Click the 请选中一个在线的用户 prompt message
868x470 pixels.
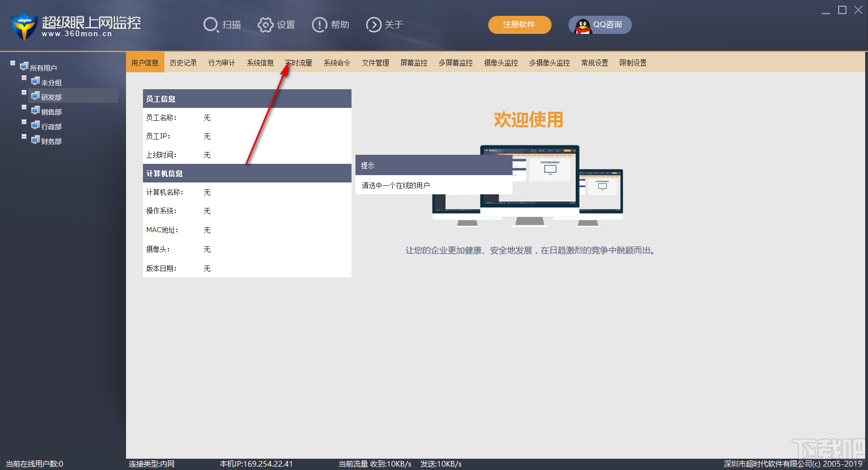pos(394,185)
